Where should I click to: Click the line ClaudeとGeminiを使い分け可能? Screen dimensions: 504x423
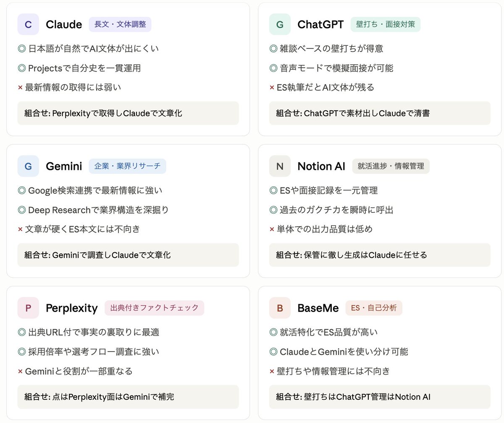tap(339, 352)
